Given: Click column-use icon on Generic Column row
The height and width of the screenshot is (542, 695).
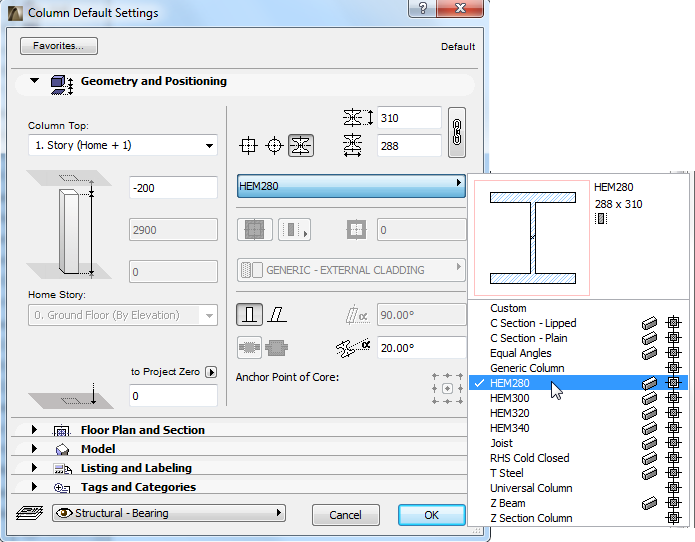Looking at the screenshot, I should 673,368.
